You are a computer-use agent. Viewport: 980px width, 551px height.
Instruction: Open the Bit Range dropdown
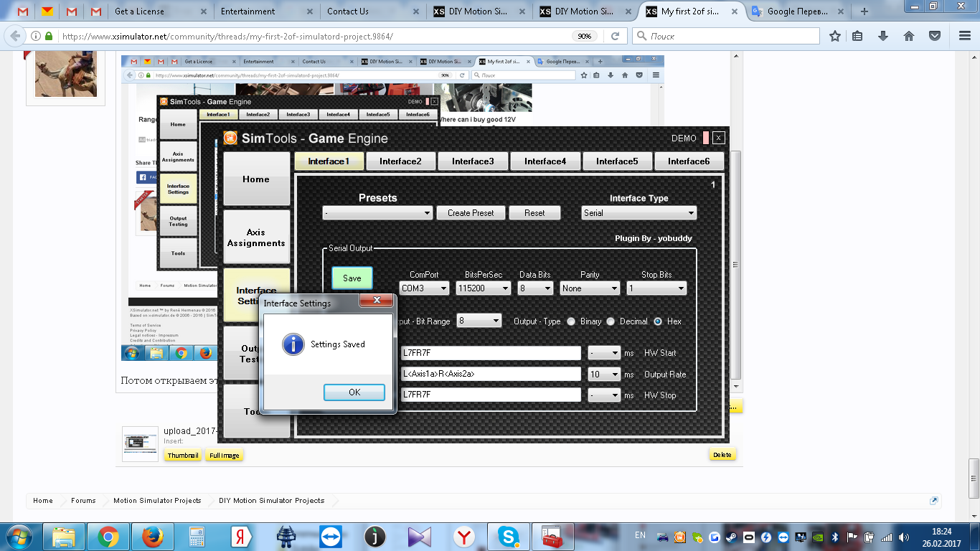(479, 321)
